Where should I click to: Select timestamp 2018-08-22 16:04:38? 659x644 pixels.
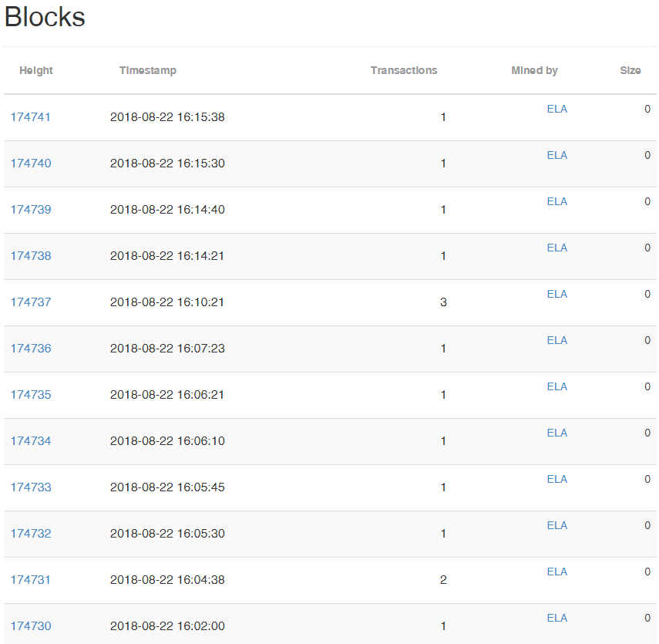coord(167,580)
